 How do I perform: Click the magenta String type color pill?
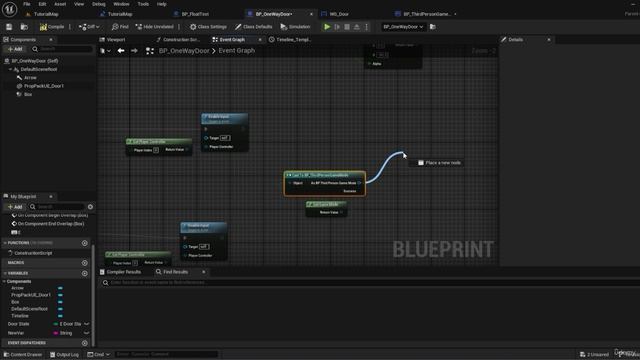56,333
